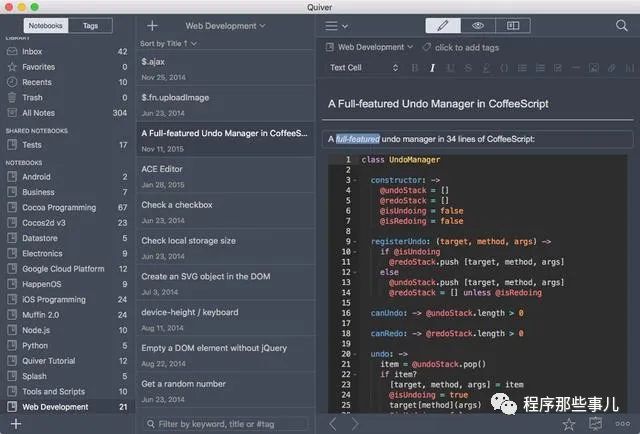This screenshot has height=434, width=640.
Task: Select the Web Development notebook in the sidebar
Action: [x=67, y=407]
